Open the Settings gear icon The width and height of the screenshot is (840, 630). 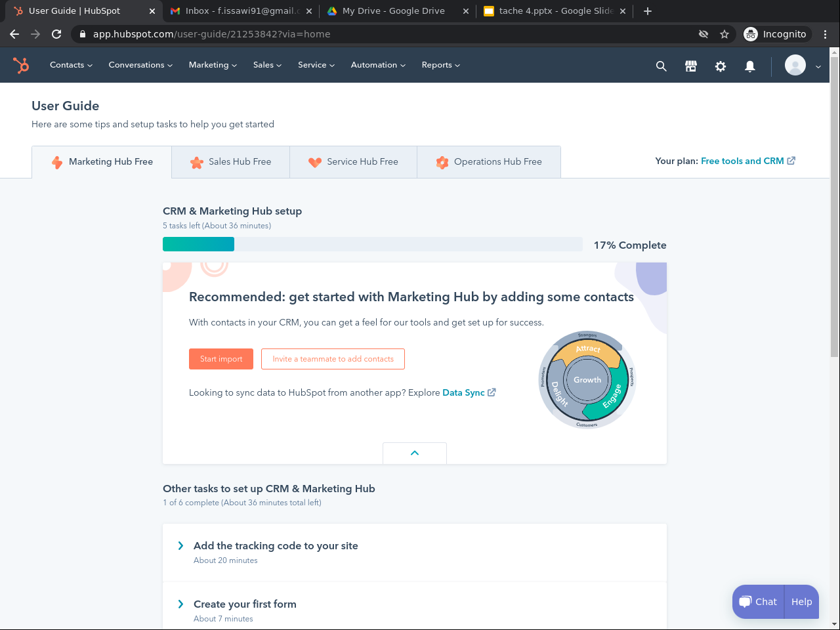click(x=720, y=66)
